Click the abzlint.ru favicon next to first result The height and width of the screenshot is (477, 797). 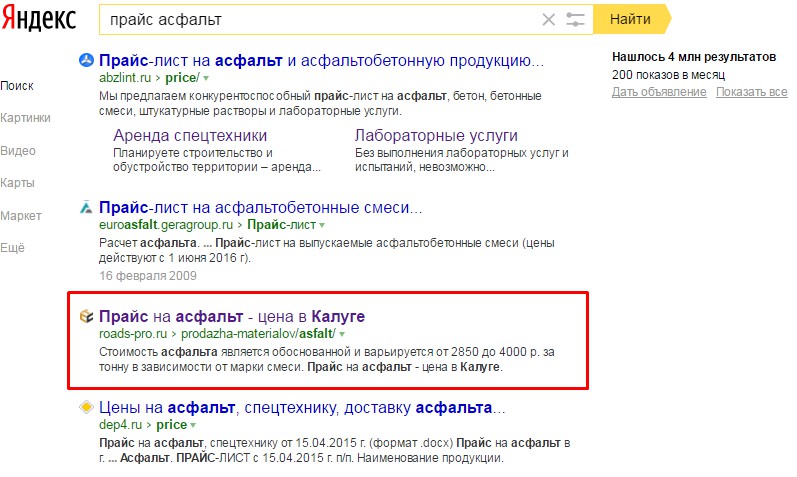(x=86, y=61)
